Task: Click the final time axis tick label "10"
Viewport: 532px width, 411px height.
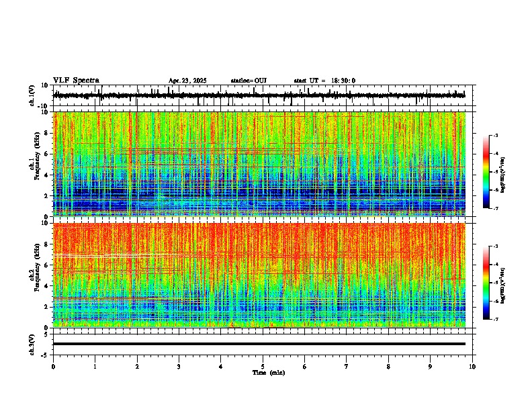Action: coord(472,367)
